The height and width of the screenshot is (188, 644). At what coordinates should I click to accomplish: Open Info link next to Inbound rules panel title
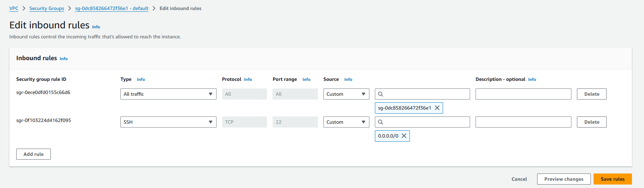(64, 59)
